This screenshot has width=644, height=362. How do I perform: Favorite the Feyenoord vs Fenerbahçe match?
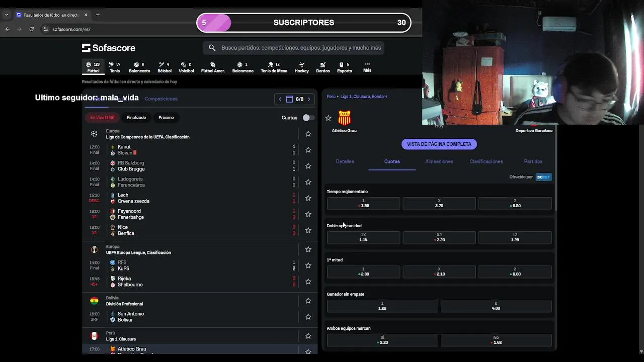click(x=308, y=214)
